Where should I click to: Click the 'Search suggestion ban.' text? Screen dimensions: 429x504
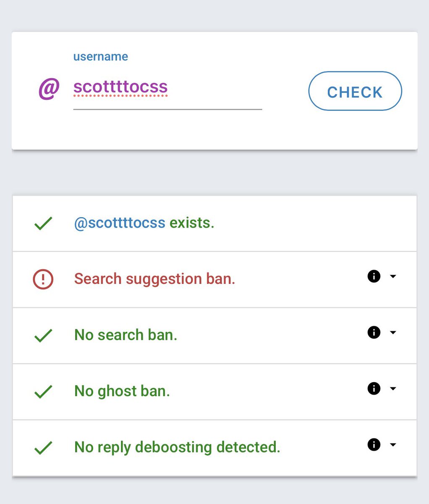coord(154,279)
